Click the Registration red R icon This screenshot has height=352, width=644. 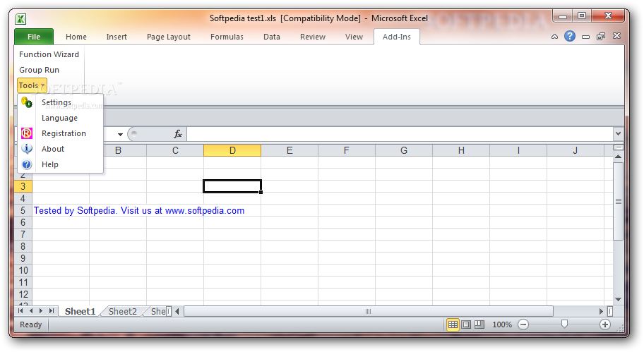pyautogui.click(x=27, y=133)
